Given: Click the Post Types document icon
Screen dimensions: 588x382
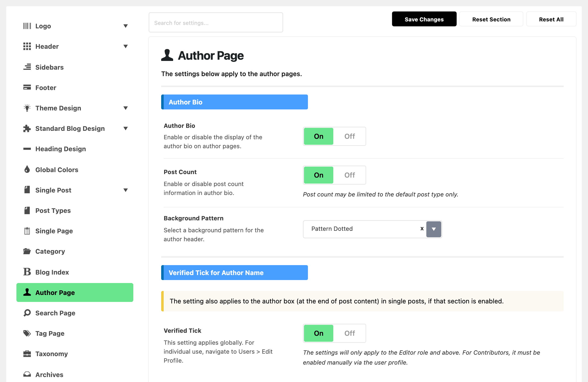Looking at the screenshot, I should click(x=27, y=210).
